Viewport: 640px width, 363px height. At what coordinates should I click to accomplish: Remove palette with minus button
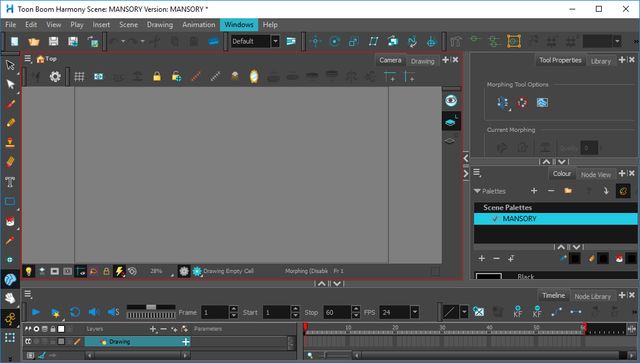pyautogui.click(x=551, y=191)
